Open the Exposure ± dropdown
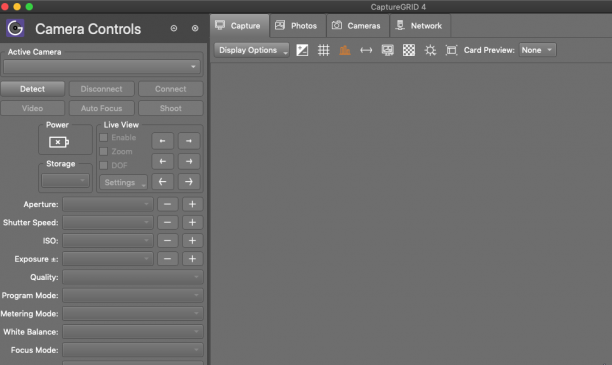The width and height of the screenshot is (612, 365). point(108,259)
